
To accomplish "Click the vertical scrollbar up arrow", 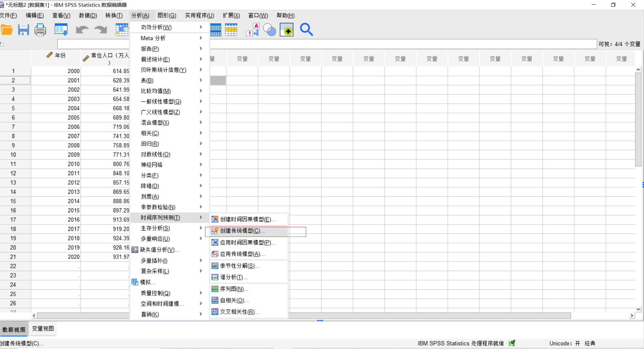I will 638,70.
